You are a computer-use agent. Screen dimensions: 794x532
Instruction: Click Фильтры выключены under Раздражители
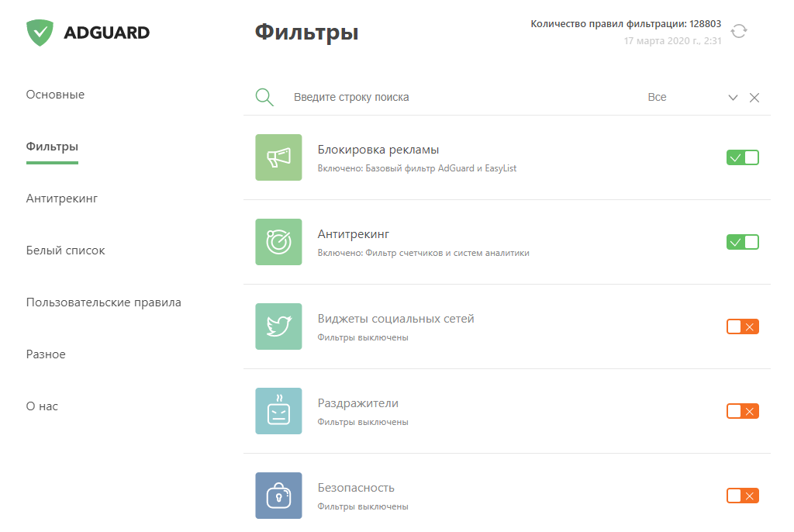tap(363, 422)
